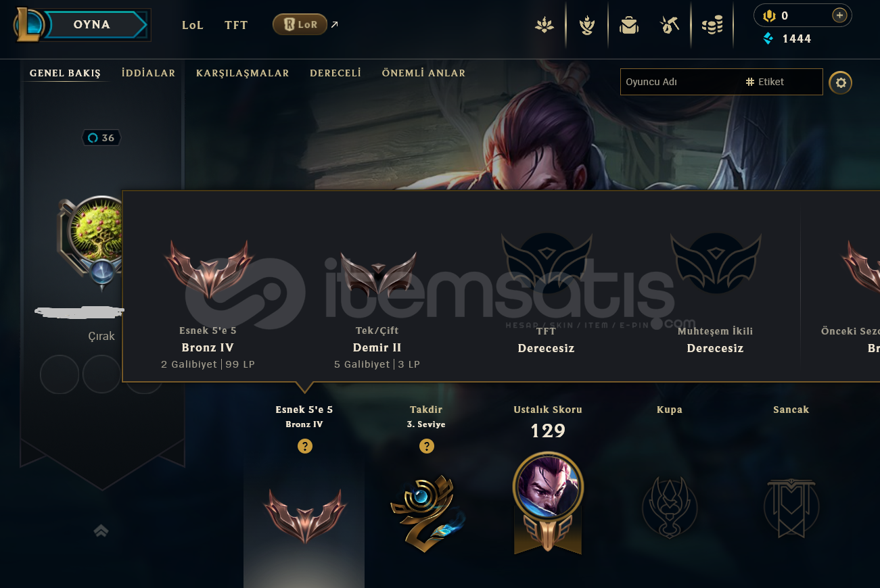Select the TFT game mode link
Viewport: 880px width, 588px height.
pyautogui.click(x=236, y=25)
